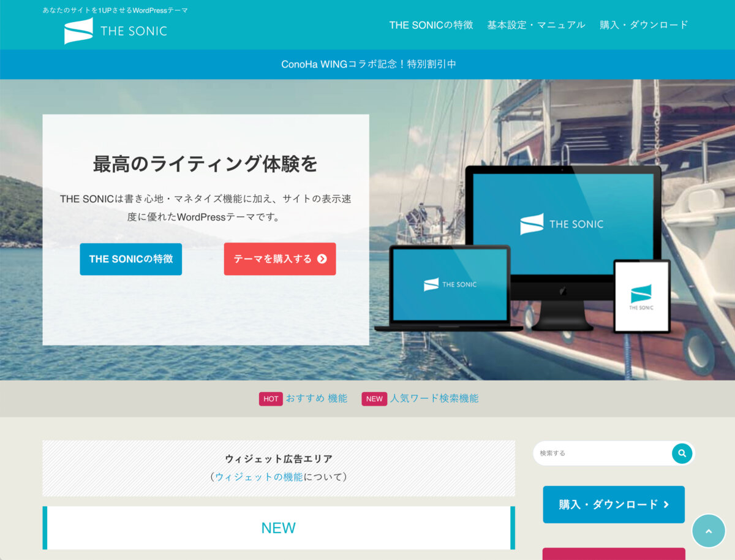Click the desktop monitor mockup image
The image size is (735, 560).
coord(563,248)
